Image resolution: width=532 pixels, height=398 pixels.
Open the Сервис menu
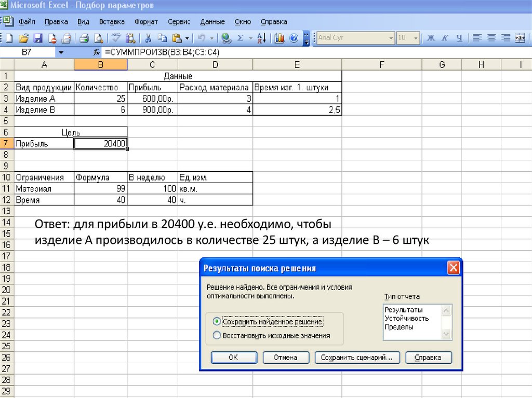pyautogui.click(x=179, y=22)
